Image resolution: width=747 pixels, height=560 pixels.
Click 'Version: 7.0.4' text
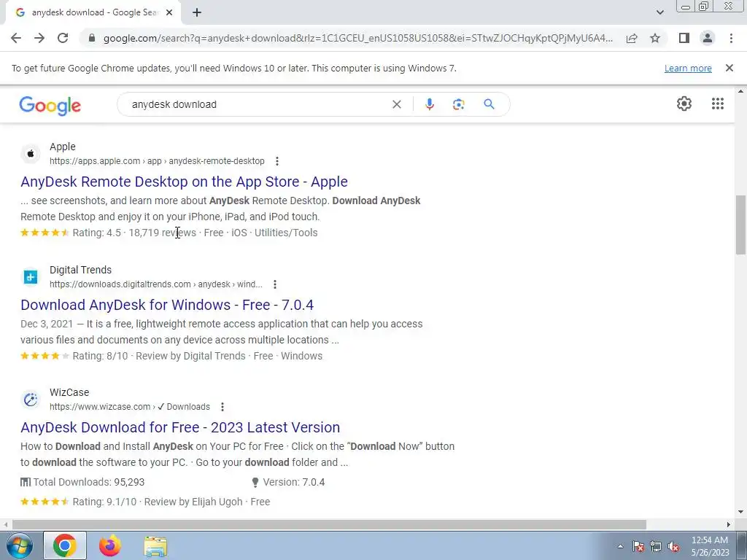[294, 482]
